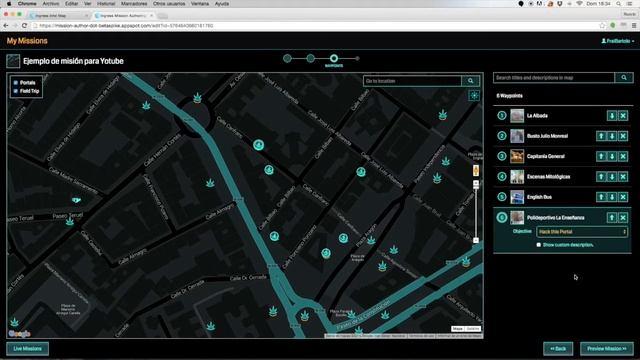
Task: Move Escenas Mitológicas waypoint down
Action: pyautogui.click(x=612, y=177)
